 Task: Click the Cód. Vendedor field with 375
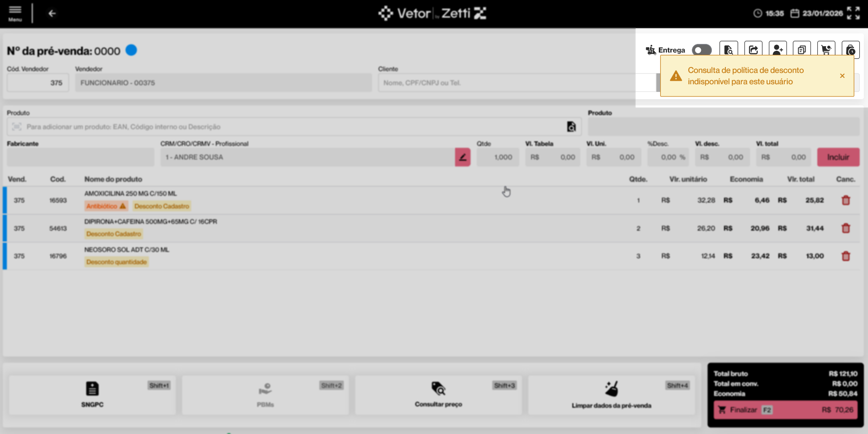(x=38, y=83)
